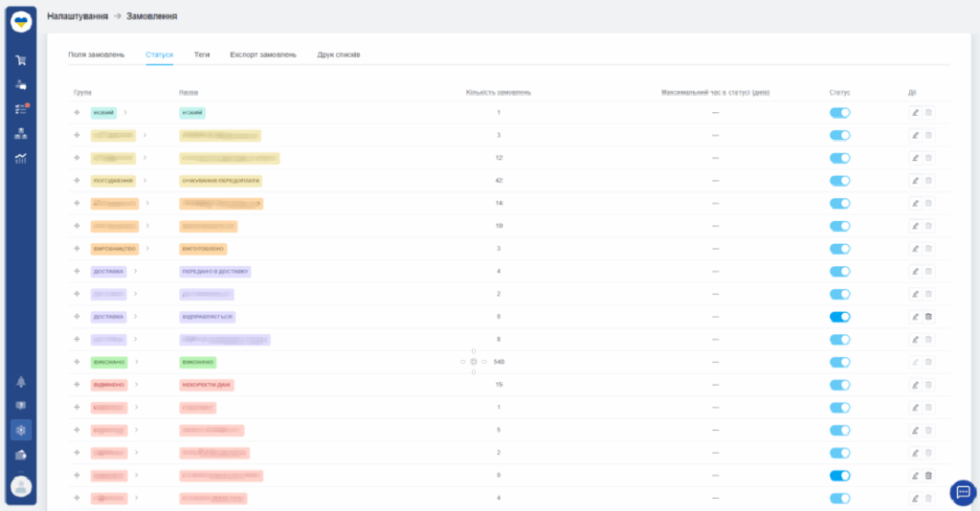Click the settings gear icon in the sidebar

point(20,430)
